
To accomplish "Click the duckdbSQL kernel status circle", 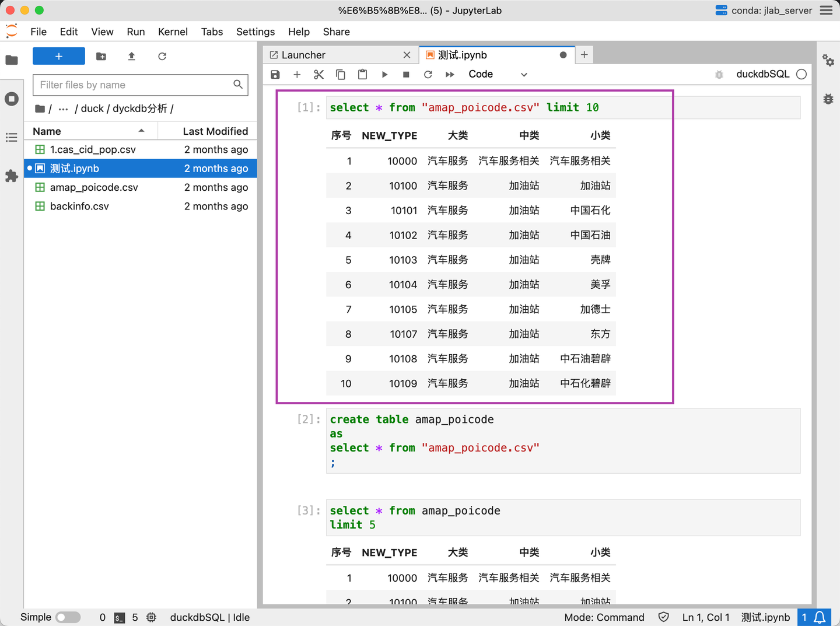I will pyautogui.click(x=801, y=74).
